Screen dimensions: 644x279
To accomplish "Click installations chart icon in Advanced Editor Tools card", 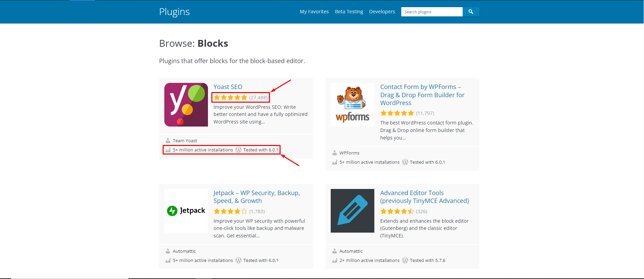I will pos(334,260).
